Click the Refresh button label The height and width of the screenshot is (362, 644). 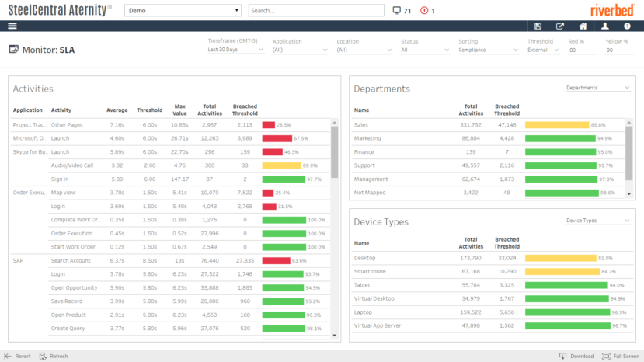[59, 357]
